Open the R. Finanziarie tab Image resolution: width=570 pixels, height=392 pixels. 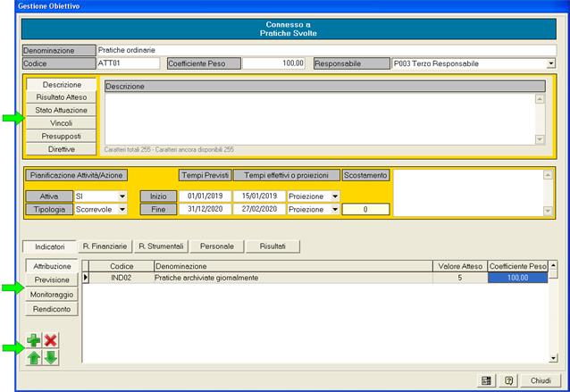(105, 245)
